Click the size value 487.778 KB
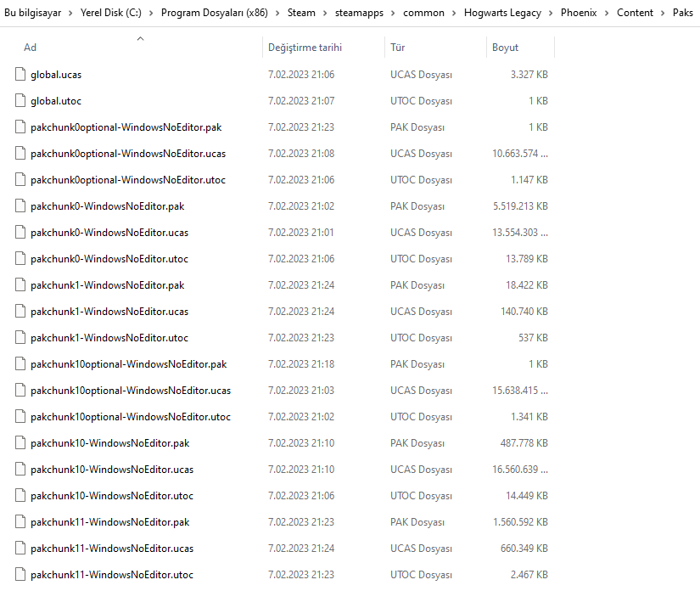700x591 pixels. [x=524, y=443]
